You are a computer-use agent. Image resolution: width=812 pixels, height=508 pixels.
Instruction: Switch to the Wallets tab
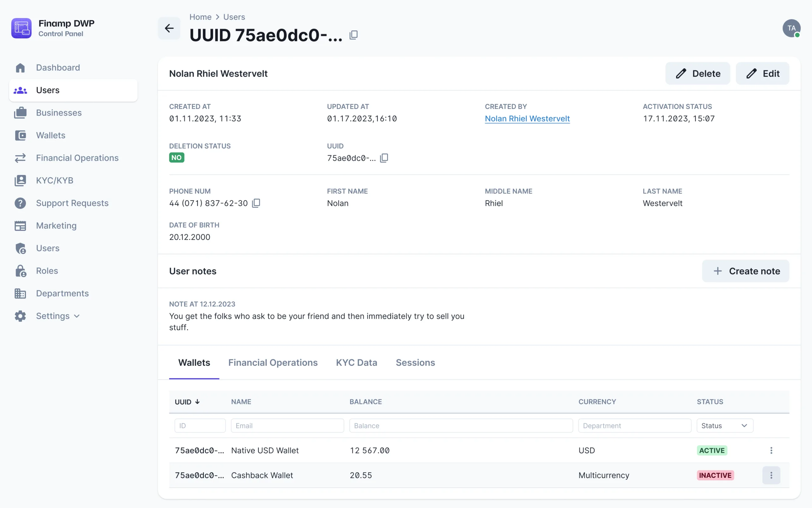[194, 363]
